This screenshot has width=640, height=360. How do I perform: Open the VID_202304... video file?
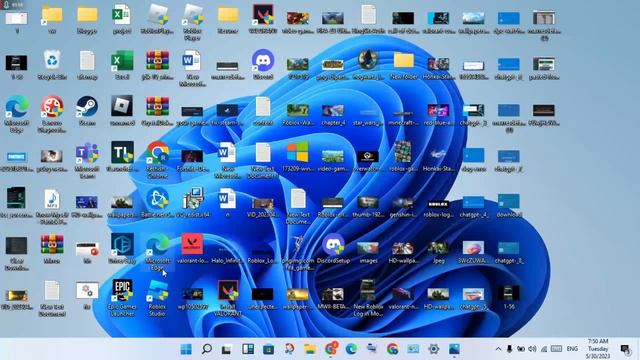(263, 207)
